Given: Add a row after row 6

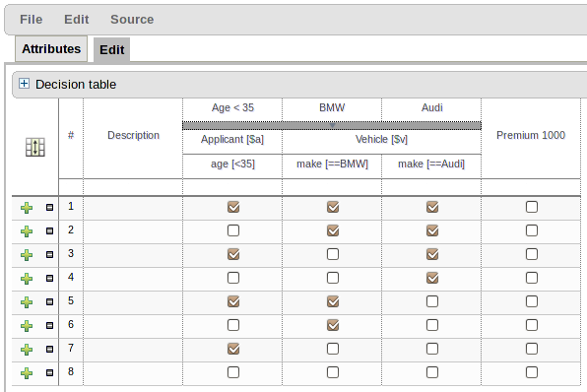Looking at the screenshot, I should click(27, 326).
